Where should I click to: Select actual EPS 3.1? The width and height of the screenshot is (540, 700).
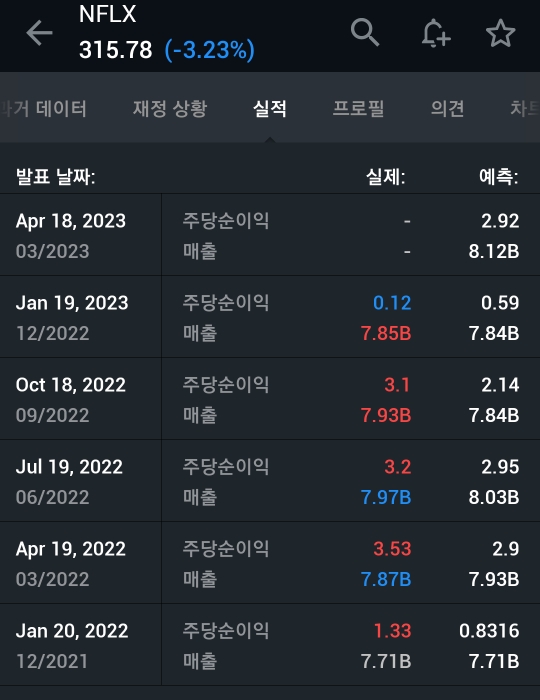click(397, 385)
